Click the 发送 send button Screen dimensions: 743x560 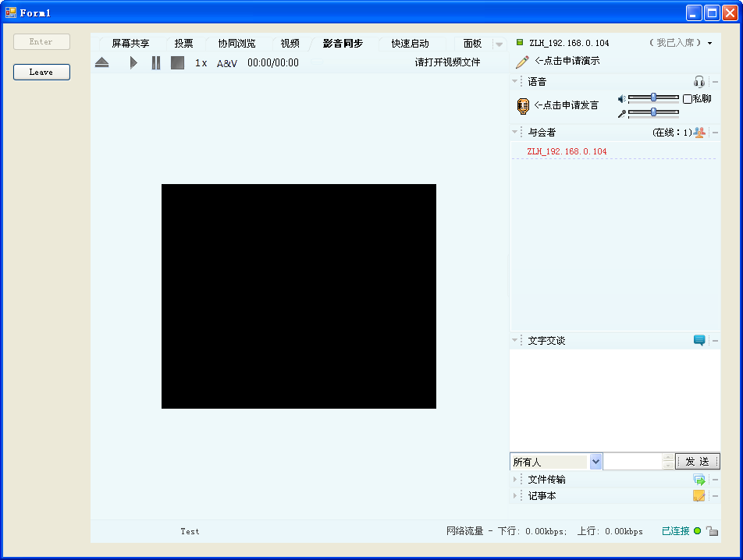pos(697,462)
